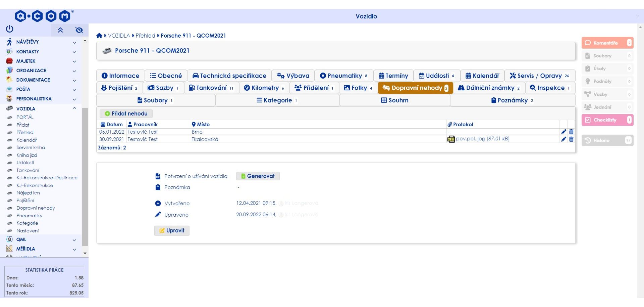Screen dimensions: 644x307
Task: Collapse menu using double chevron up icon
Action: point(60,30)
